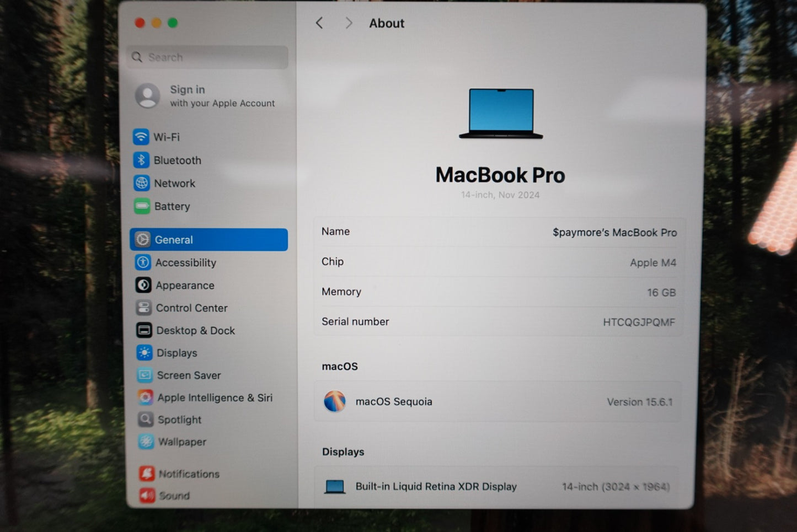The image size is (797, 532).
Task: Click the macOS Sequoia version row
Action: 498,402
